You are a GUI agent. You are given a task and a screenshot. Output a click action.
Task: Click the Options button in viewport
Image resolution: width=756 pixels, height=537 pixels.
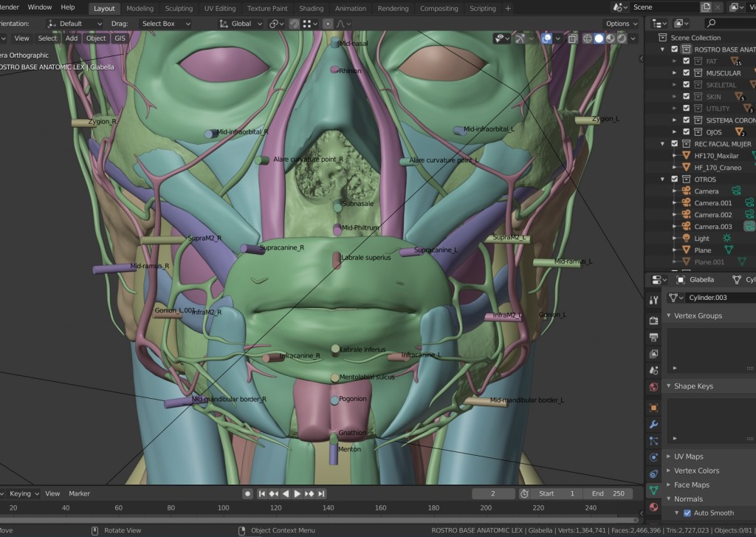coord(620,24)
